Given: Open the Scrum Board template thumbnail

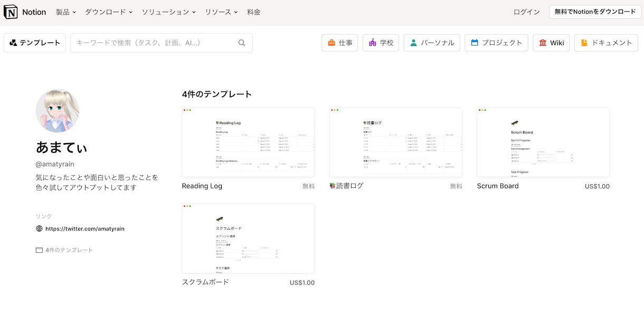Looking at the screenshot, I should (x=543, y=143).
